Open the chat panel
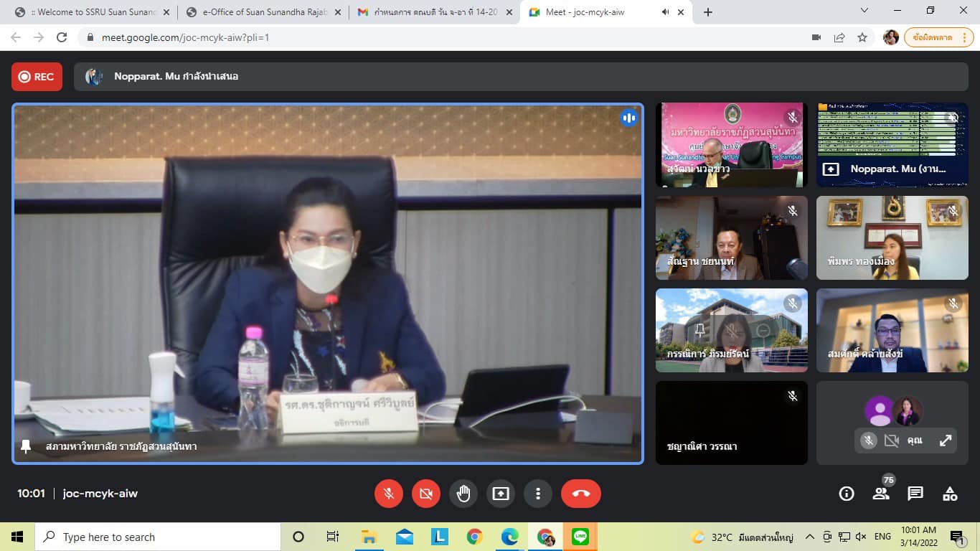The height and width of the screenshot is (551, 980). [915, 494]
